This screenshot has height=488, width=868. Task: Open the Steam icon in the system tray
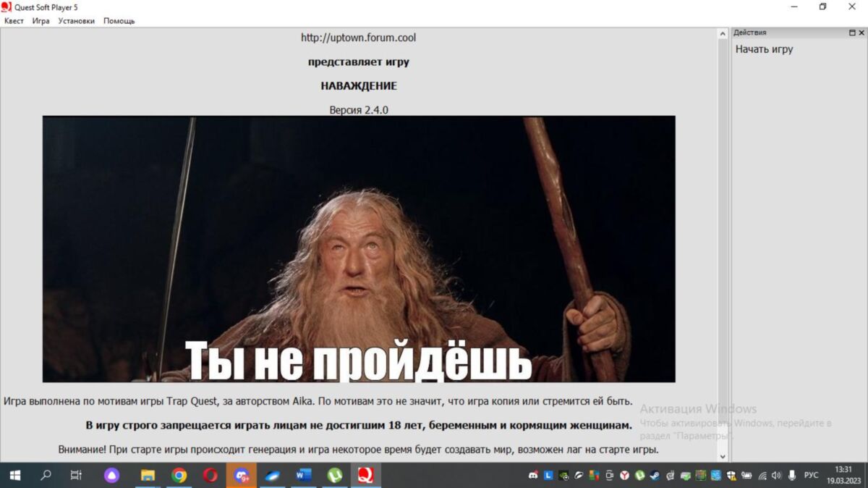pos(654,476)
